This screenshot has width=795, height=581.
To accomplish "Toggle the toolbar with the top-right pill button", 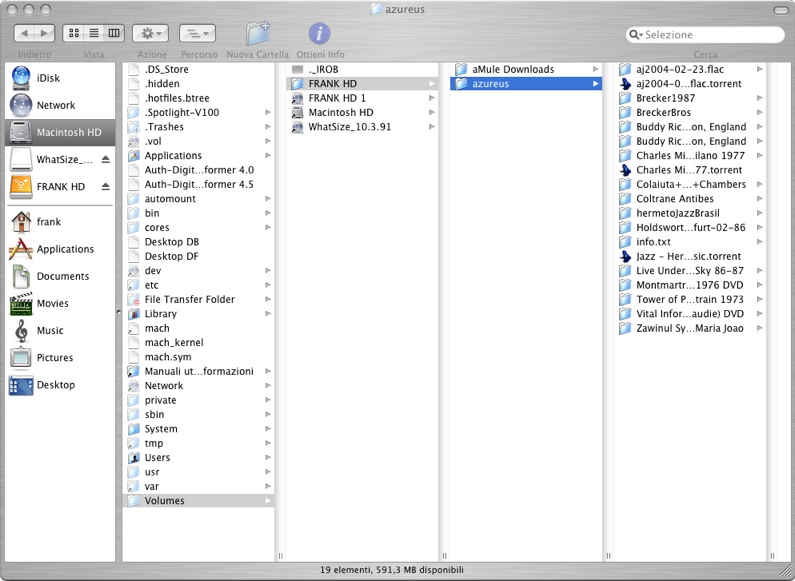I will [781, 10].
